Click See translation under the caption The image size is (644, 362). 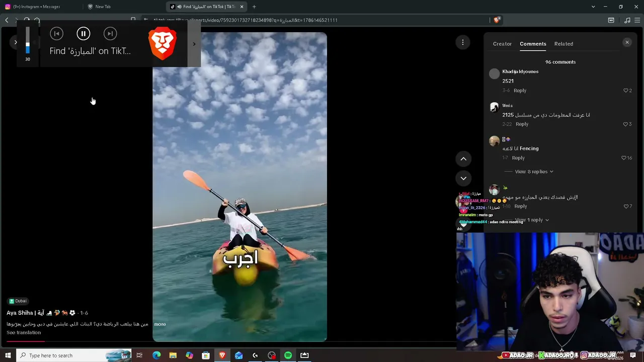tap(24, 332)
